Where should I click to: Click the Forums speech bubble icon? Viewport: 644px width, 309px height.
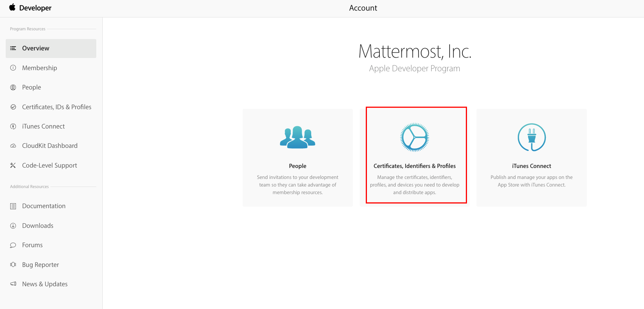tap(13, 245)
